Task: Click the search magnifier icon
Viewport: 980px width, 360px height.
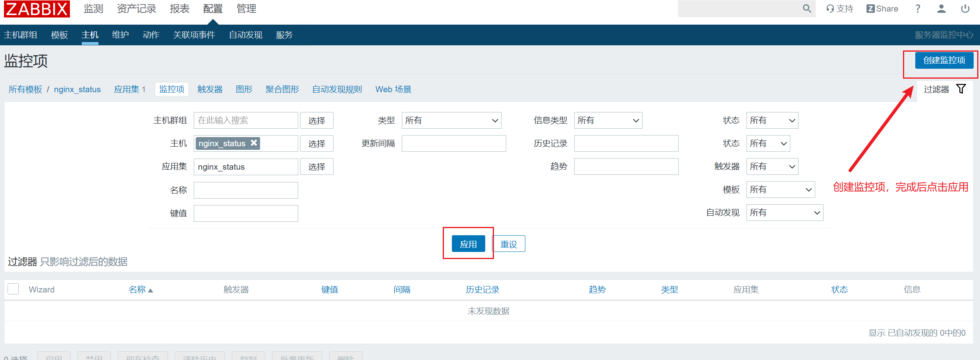Action: point(806,8)
